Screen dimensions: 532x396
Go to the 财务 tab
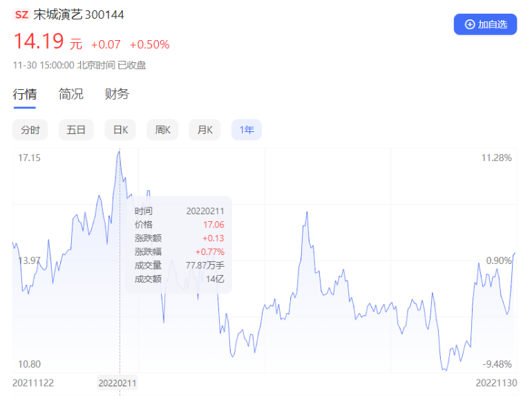click(117, 95)
